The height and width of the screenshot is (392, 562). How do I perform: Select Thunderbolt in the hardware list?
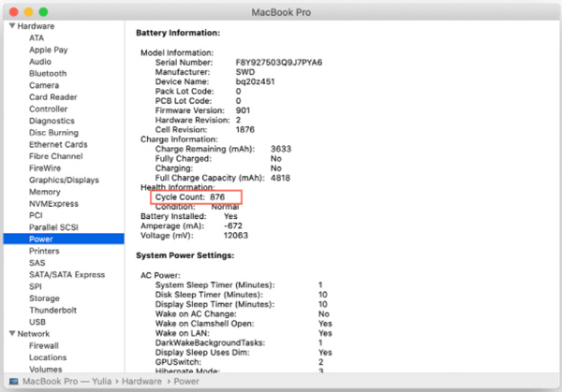[x=53, y=310]
